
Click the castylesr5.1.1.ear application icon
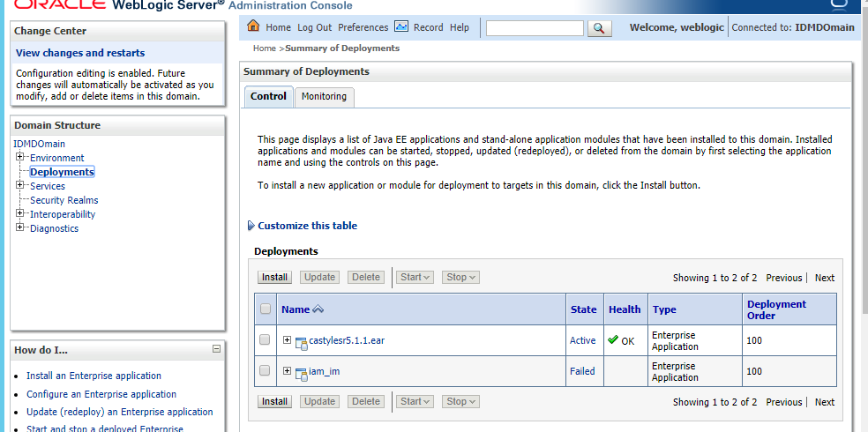coord(301,343)
